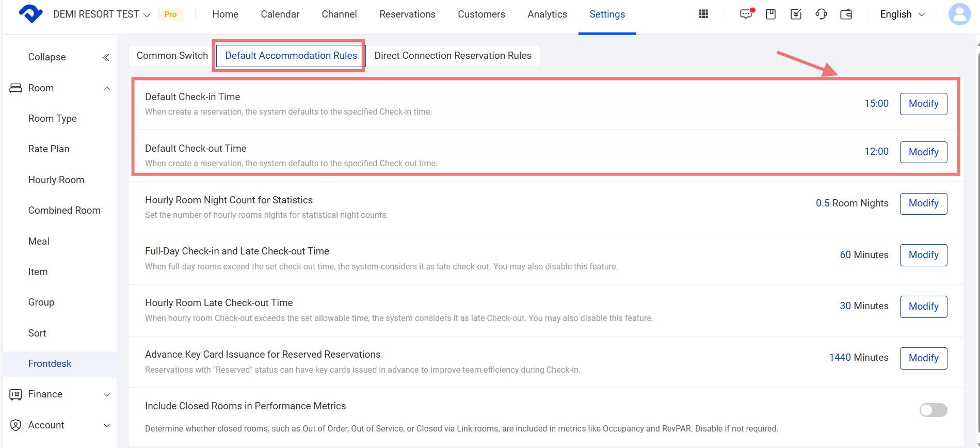The height and width of the screenshot is (448, 980).
Task: Collapse the sidebar with double-chevron icon
Action: tap(106, 57)
